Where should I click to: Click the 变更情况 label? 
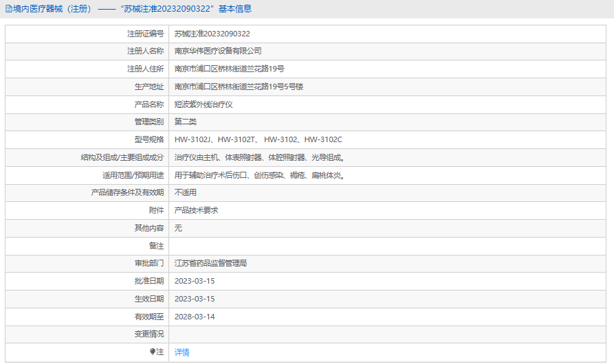click(149, 334)
